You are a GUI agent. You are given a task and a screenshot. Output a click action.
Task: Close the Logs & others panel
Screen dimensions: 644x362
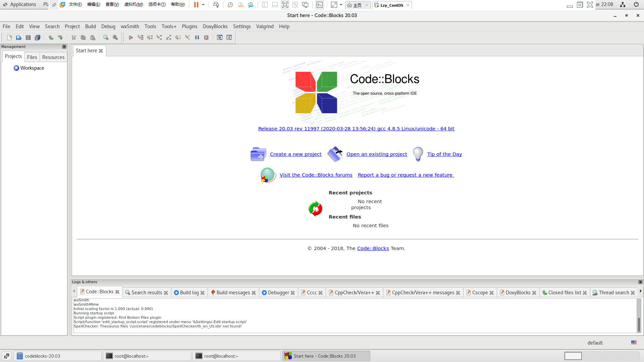[640, 282]
